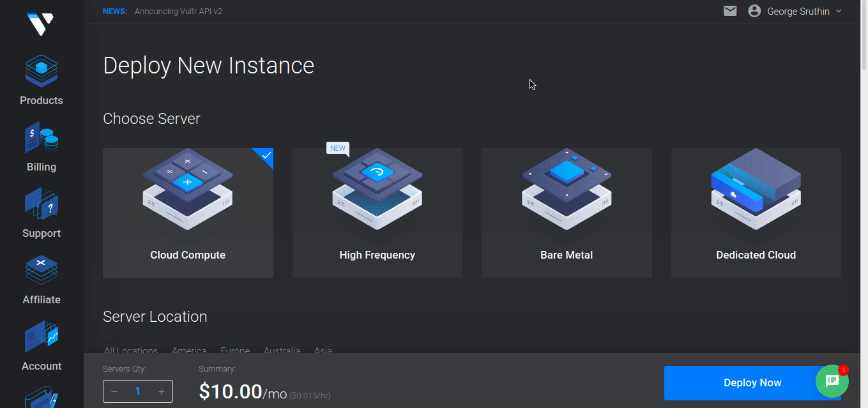This screenshot has width=868, height=408.
Task: Click the NEWS: label
Action: pos(115,11)
